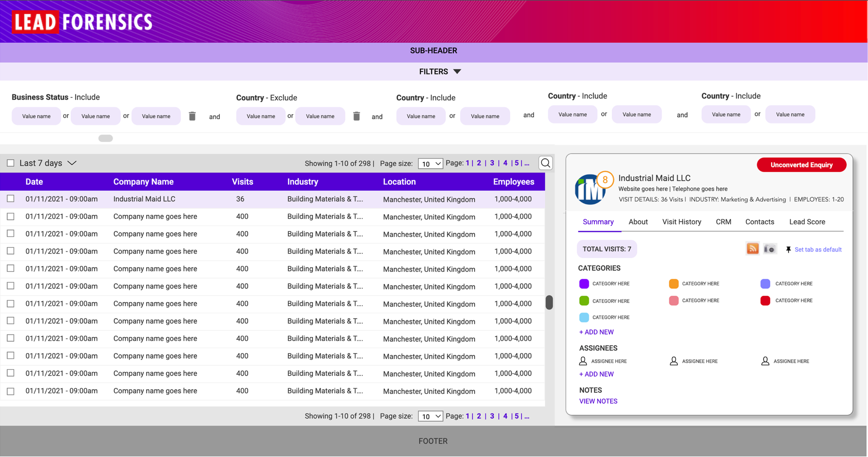868x457 pixels.
Task: Sort by the Location column header
Action: pos(399,182)
